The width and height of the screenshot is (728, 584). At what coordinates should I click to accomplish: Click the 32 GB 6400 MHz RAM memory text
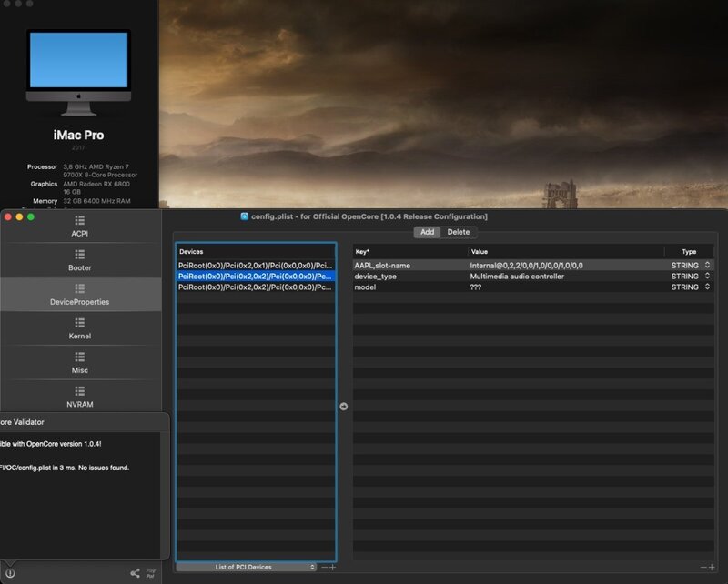[96, 201]
